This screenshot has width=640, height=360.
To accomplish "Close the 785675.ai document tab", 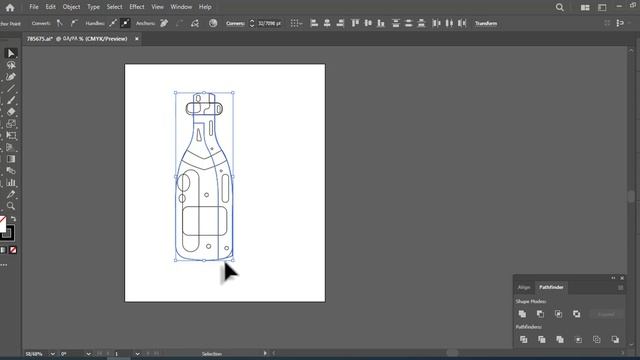I will [x=137, y=39].
